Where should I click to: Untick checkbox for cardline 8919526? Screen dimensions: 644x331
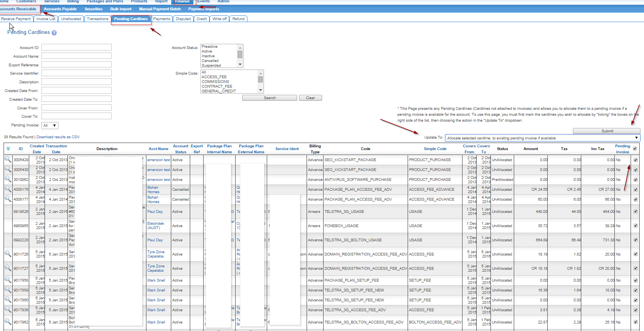pyautogui.click(x=636, y=211)
